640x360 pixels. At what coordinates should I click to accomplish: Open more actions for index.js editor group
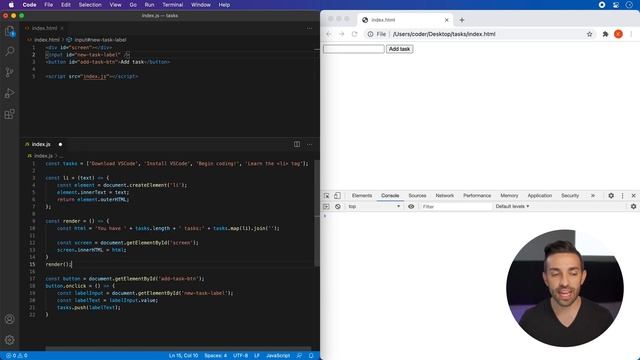309,144
